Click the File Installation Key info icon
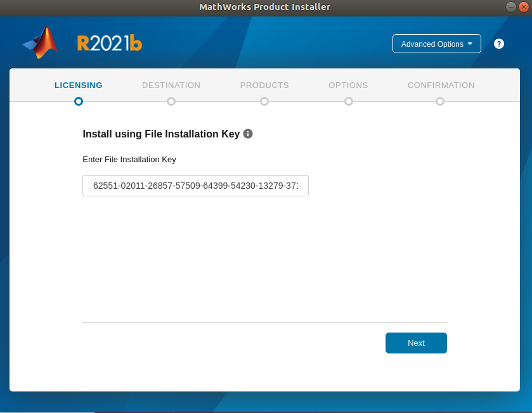The width and height of the screenshot is (532, 413). coord(248,134)
